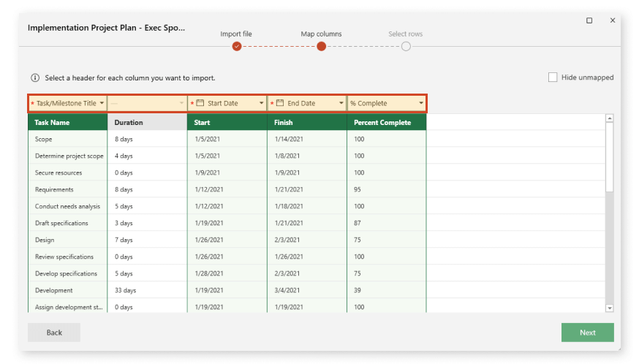The height and width of the screenshot is (364, 639).
Task: Click the 1/18/2021 finish date cell
Action: coord(307,206)
